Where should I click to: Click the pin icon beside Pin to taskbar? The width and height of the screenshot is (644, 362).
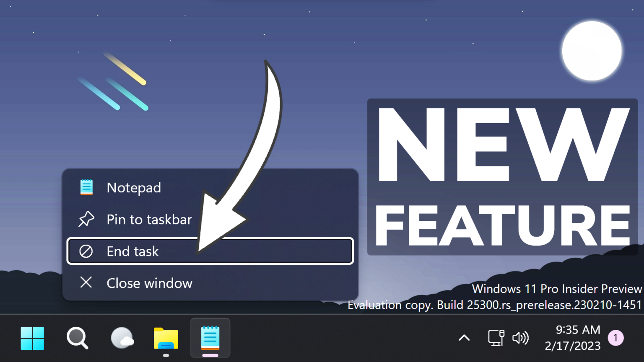tap(86, 219)
